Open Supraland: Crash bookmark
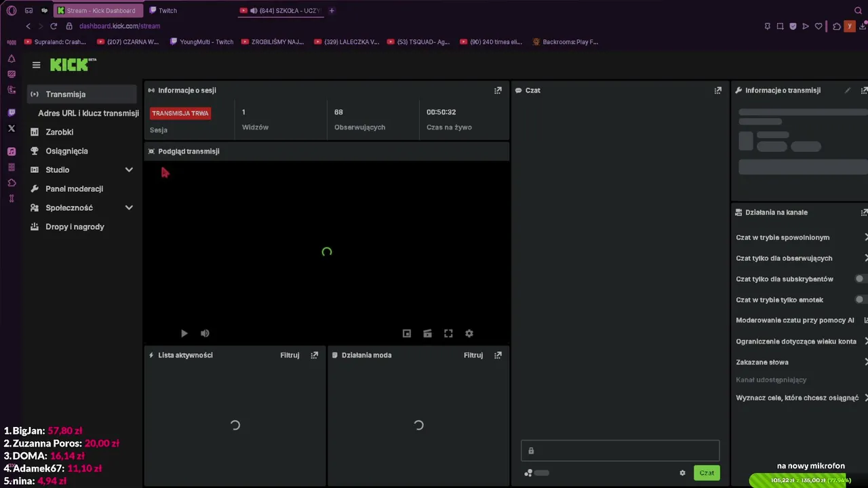Screen dimensions: 868x488 pyautogui.click(x=55, y=42)
